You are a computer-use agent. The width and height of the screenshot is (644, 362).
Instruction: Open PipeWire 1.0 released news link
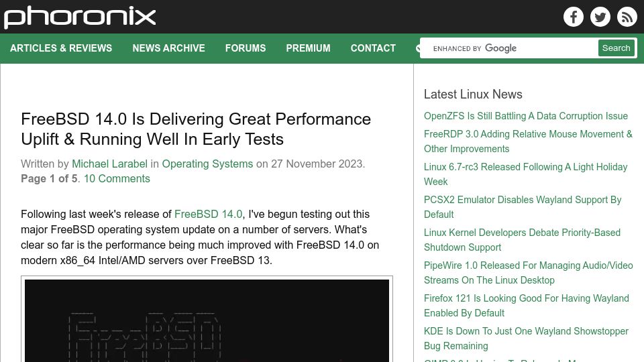[528, 273]
